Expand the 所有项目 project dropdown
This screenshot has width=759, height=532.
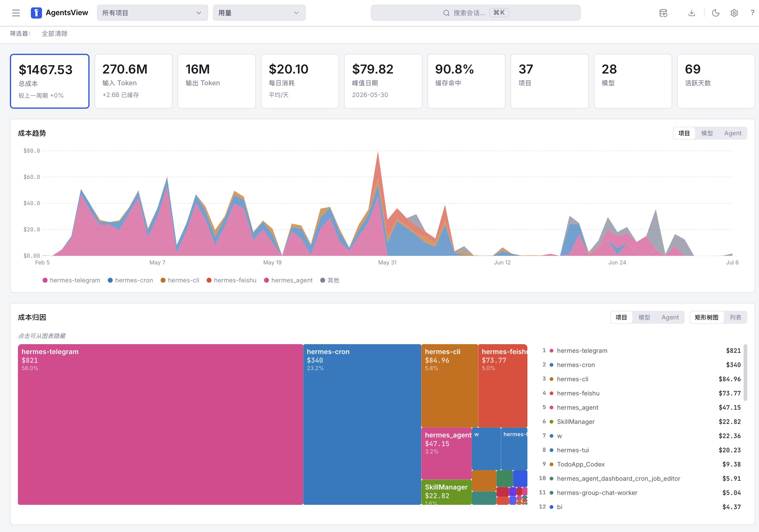(153, 13)
